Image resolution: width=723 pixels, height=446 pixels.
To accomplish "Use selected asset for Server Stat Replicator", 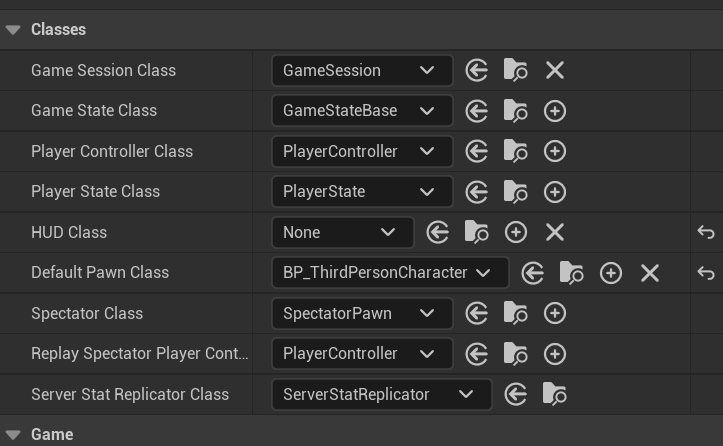I will point(516,394).
